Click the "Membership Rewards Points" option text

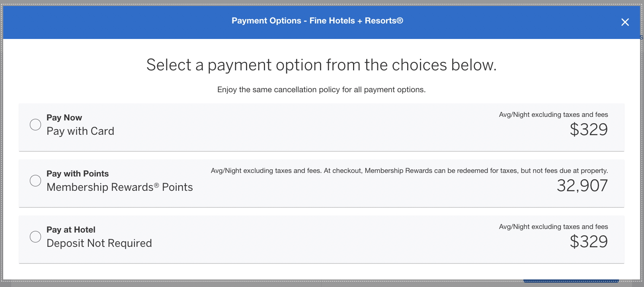(x=119, y=187)
